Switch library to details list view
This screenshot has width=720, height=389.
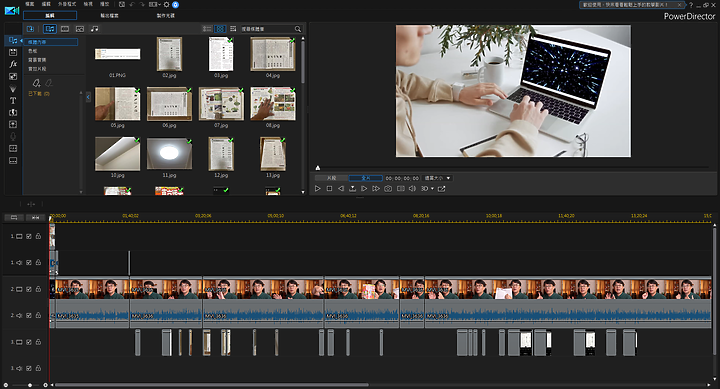click(x=208, y=29)
